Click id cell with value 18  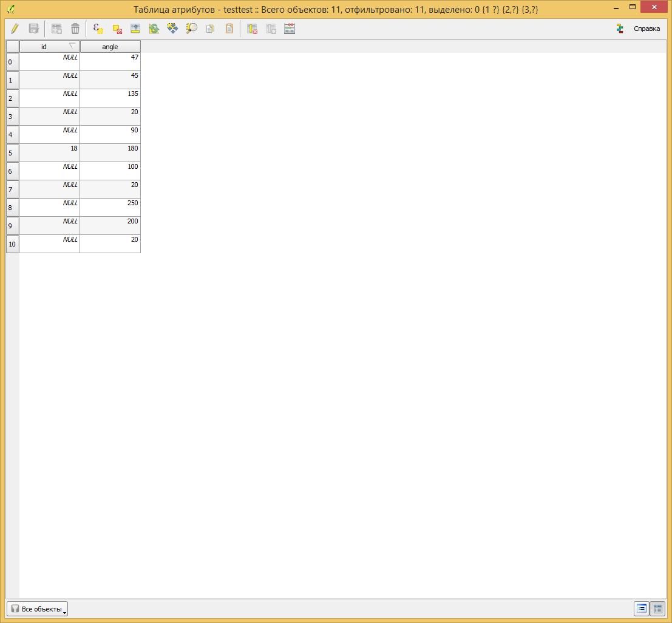(x=50, y=153)
